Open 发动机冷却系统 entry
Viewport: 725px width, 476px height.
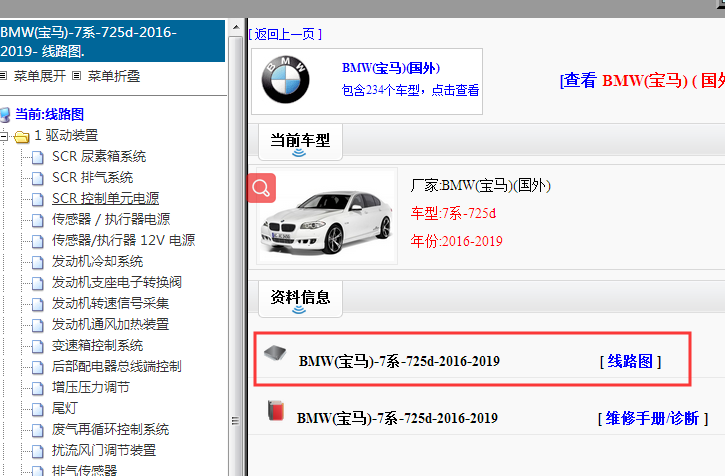pyautogui.click(x=98, y=261)
